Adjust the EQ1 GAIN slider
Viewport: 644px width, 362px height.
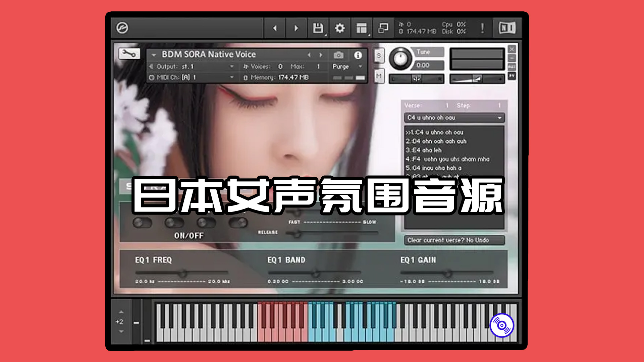click(x=447, y=273)
